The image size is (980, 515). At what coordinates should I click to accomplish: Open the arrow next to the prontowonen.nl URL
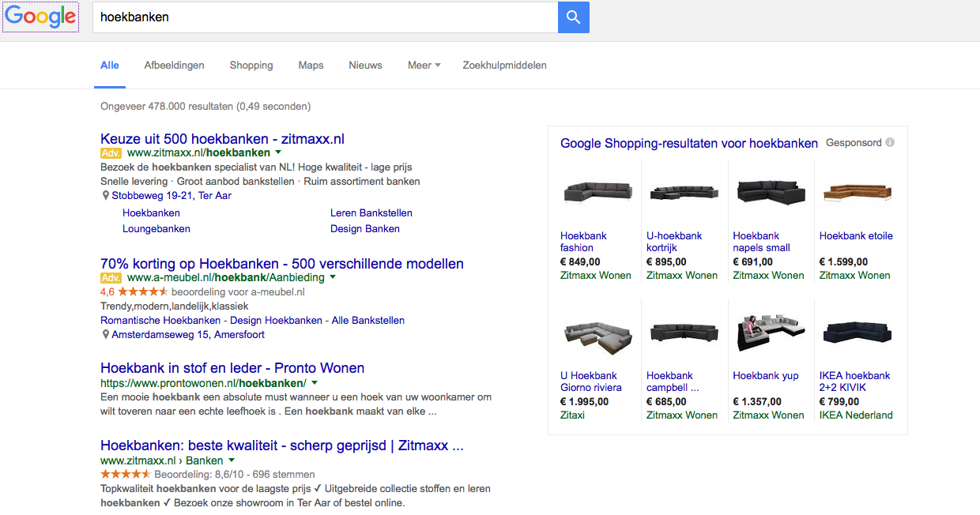point(313,382)
